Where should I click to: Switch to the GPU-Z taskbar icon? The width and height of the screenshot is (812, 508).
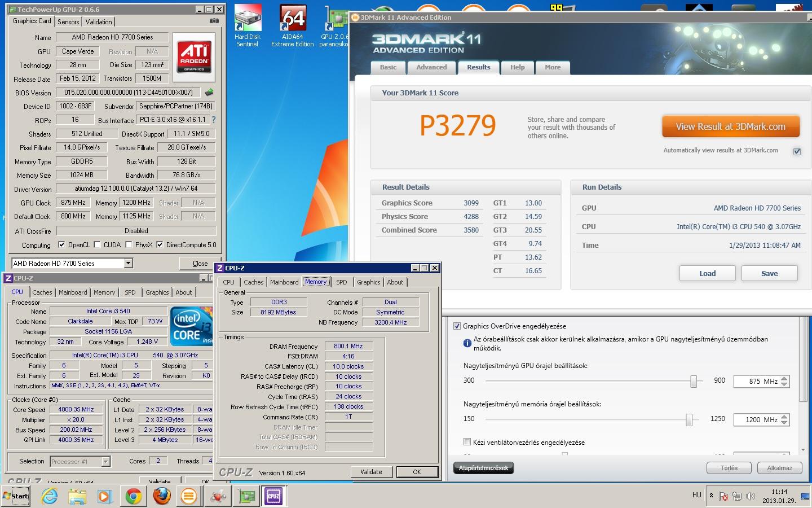(x=246, y=496)
